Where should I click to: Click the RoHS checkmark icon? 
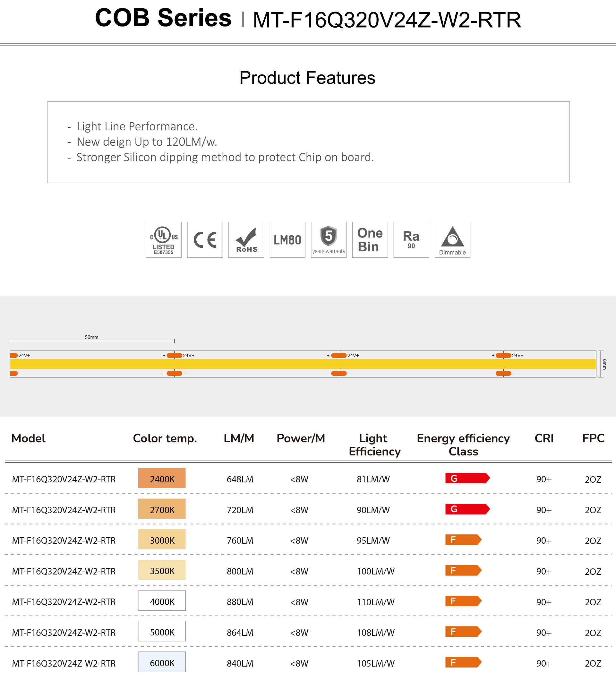[x=246, y=240]
